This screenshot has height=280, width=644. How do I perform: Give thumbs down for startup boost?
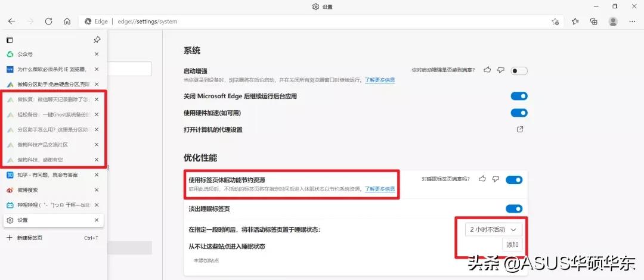(x=500, y=70)
